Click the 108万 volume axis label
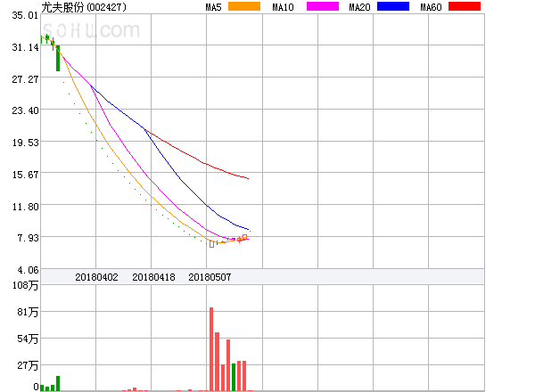This screenshot has height=392, width=535. point(25,285)
